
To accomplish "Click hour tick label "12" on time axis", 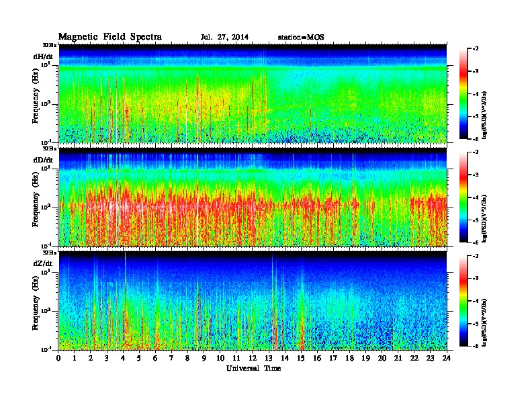I will pos(253,358).
